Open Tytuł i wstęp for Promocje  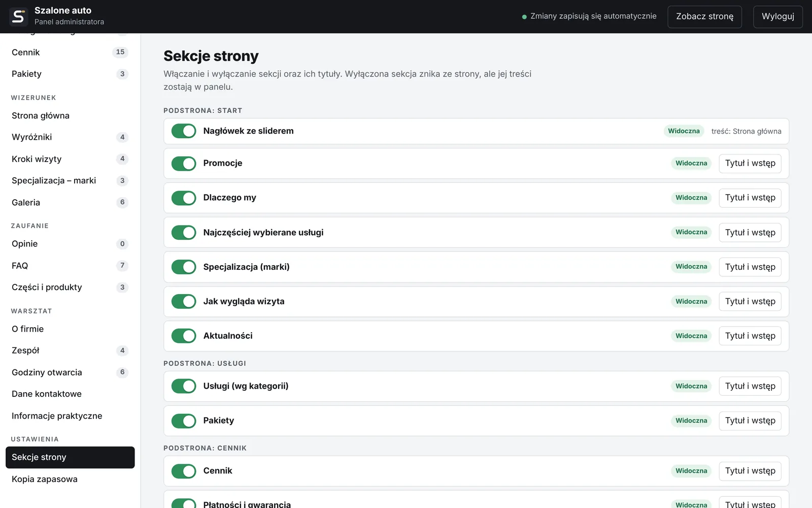coord(750,164)
